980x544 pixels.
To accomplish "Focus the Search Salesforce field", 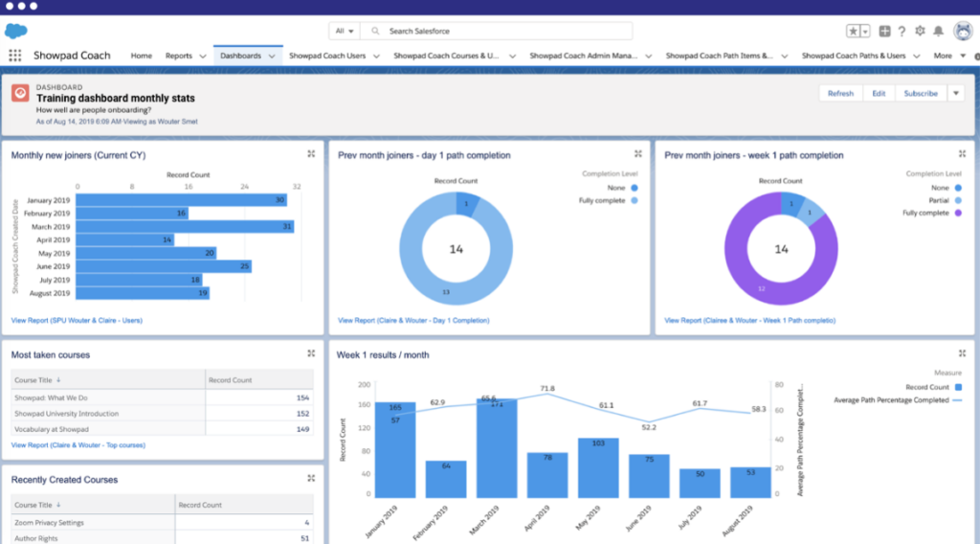I will pyautogui.click(x=497, y=31).
